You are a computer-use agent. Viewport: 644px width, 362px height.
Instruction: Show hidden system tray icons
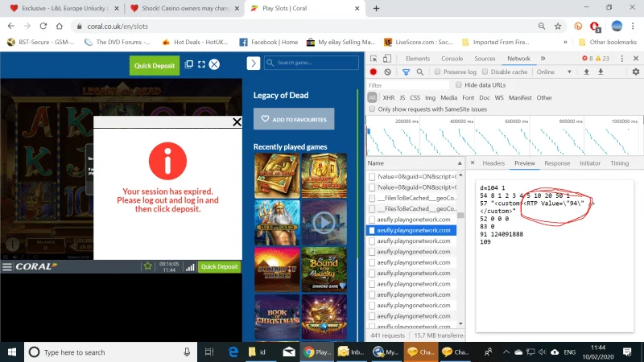(506, 352)
